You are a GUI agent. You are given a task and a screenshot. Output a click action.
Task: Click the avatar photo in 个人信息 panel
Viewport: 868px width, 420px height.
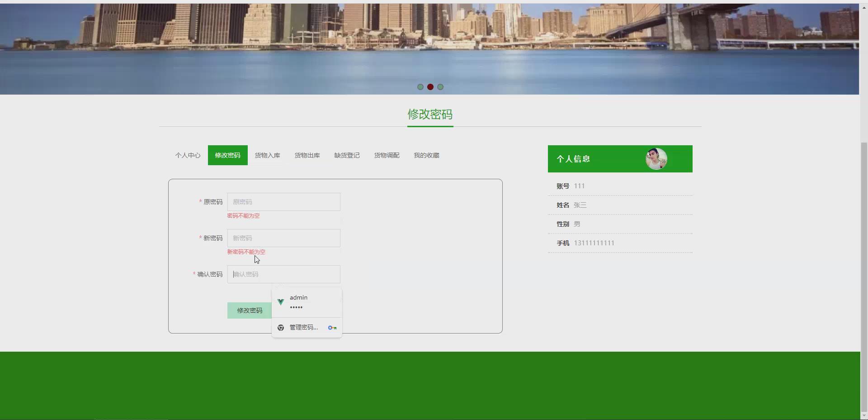tap(656, 159)
